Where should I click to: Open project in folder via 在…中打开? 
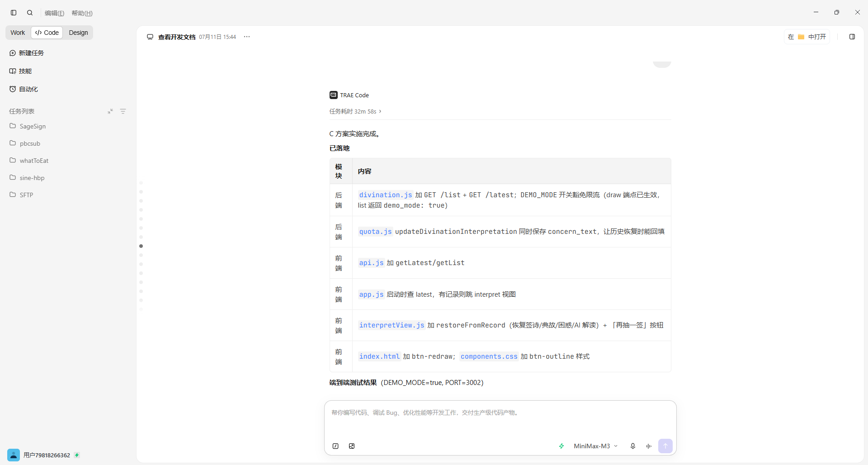[x=807, y=37]
